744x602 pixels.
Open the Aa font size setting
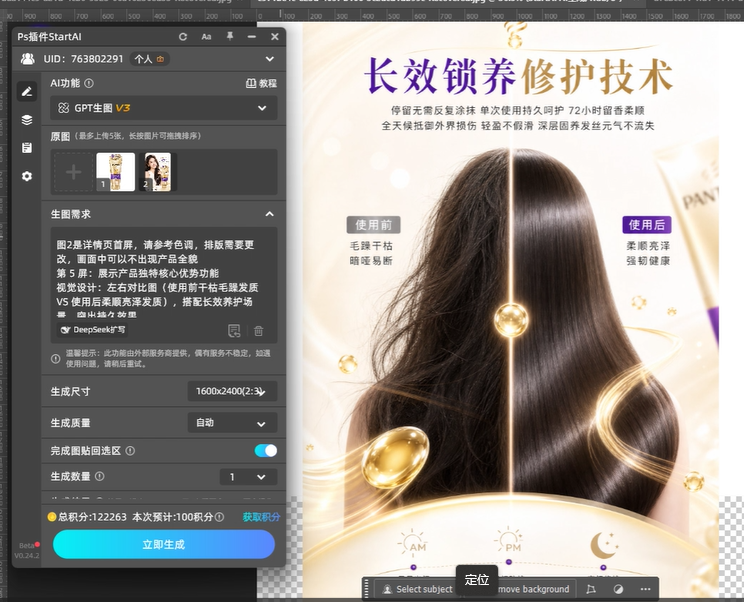206,37
